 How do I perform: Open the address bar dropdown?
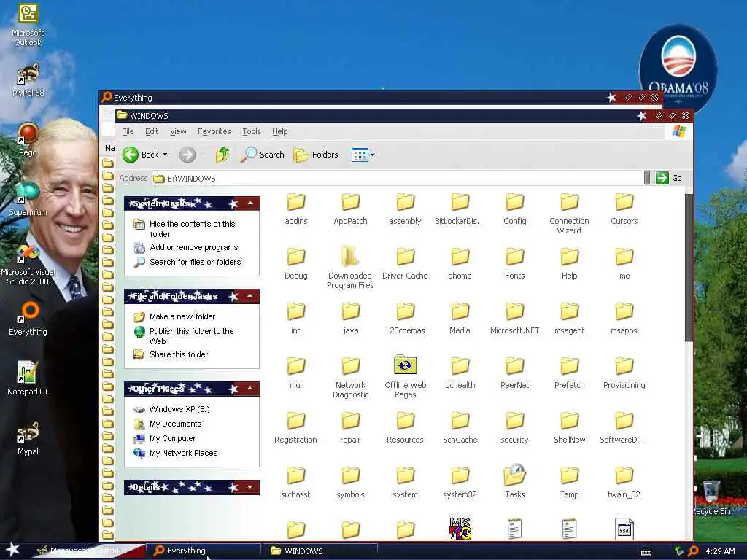(647, 178)
